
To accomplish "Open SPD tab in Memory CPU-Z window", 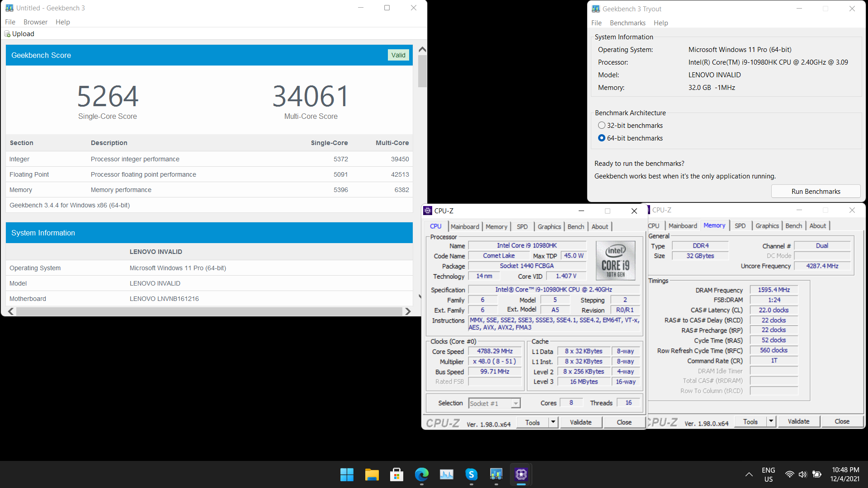I will point(740,226).
